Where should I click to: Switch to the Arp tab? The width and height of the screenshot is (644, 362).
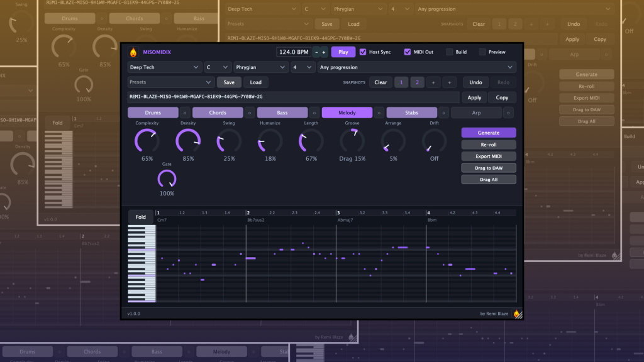(x=477, y=112)
